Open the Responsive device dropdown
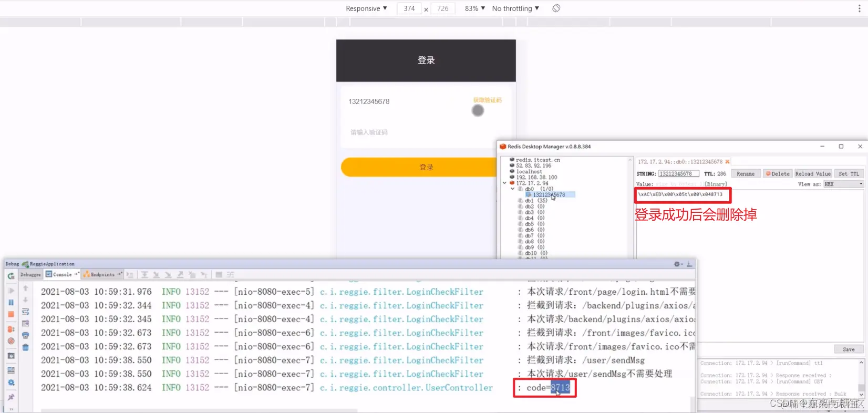868x413 pixels. coord(366,8)
